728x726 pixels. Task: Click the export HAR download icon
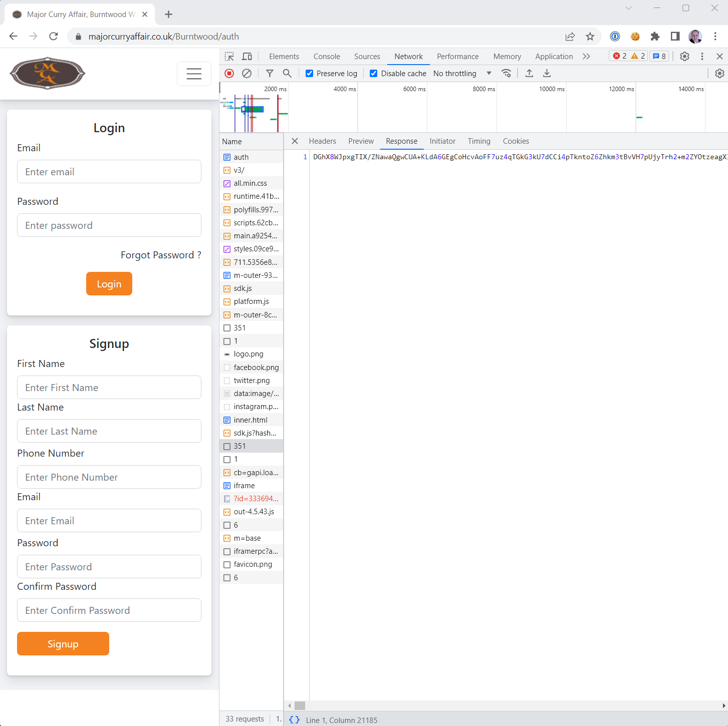tap(547, 74)
